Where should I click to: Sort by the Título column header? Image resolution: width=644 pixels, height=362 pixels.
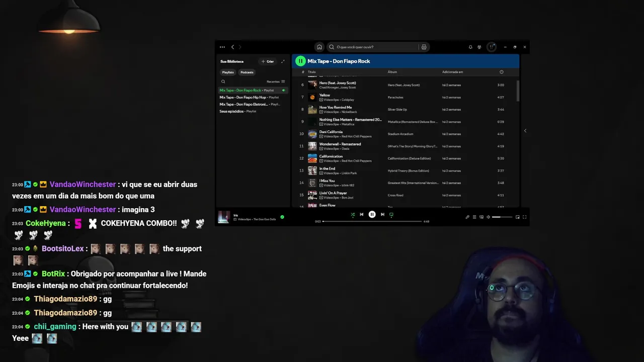point(312,72)
